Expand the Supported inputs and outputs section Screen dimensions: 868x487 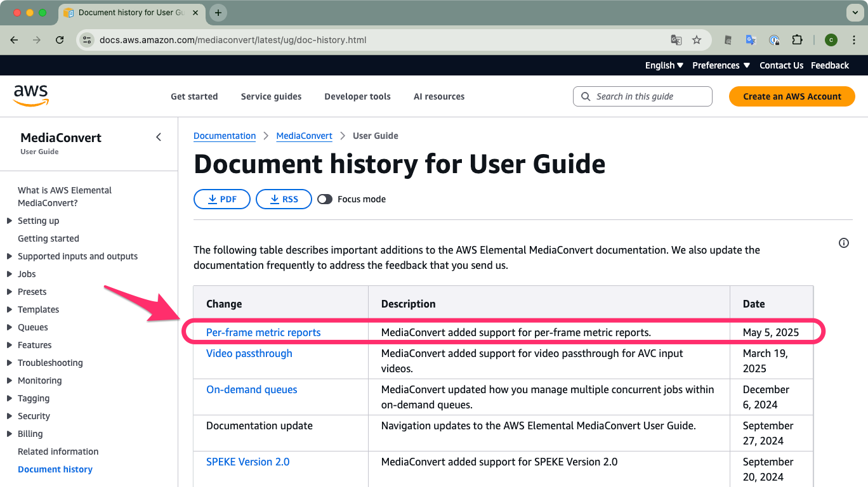coord(9,256)
